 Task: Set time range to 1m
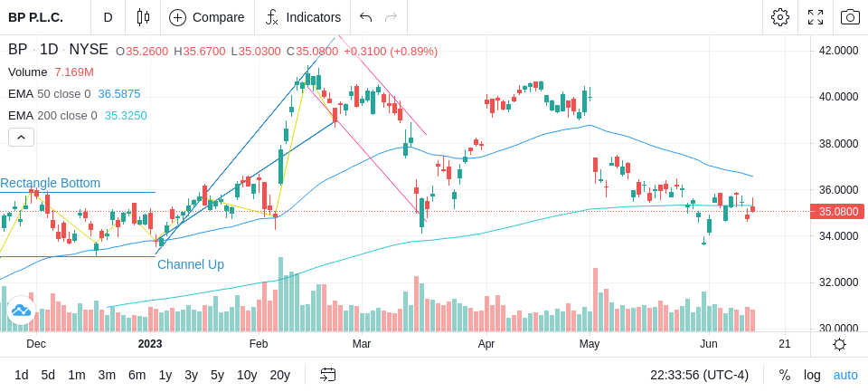(76, 375)
